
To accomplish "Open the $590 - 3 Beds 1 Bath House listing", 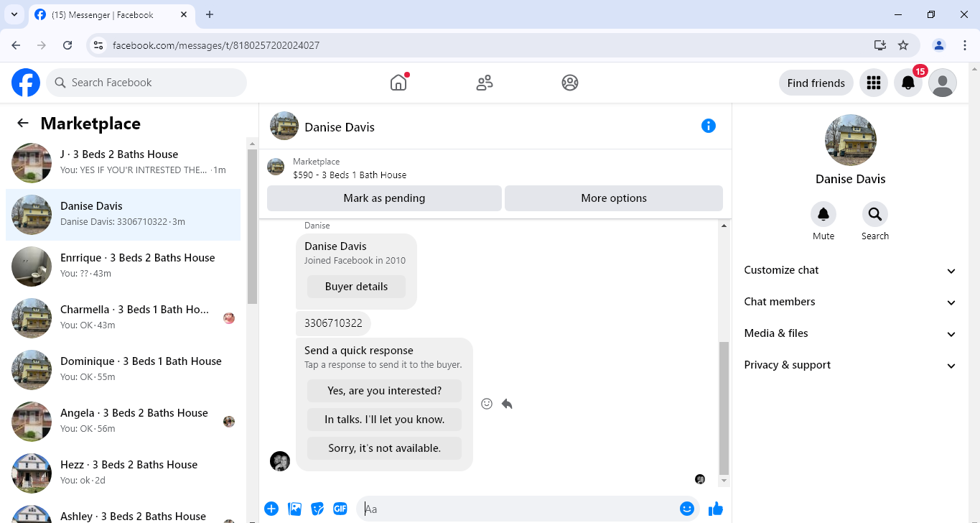I will (350, 175).
